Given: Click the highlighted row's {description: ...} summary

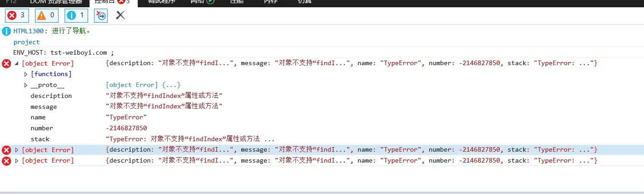Looking at the screenshot, I should [x=351, y=150].
